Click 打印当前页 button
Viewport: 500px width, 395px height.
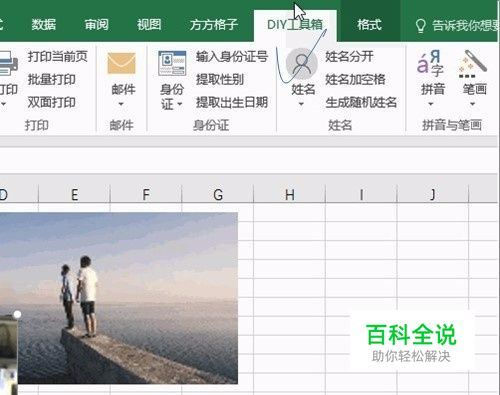coord(58,56)
